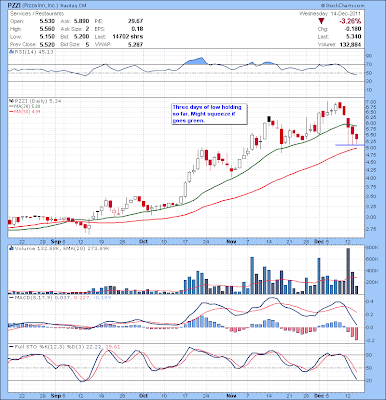
Task: Click the 5.00 price axis label
Action: coord(372,148)
